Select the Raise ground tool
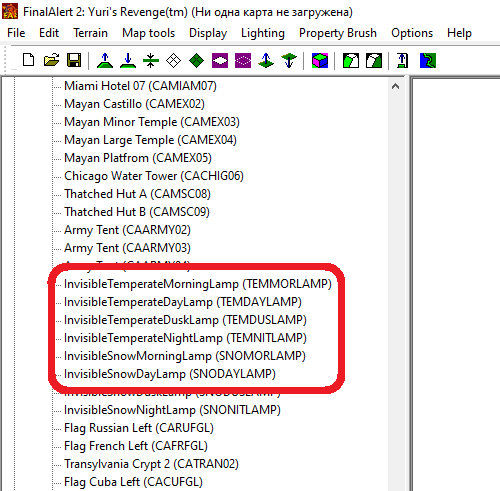Screen dimensions: 500x491 click(x=105, y=61)
